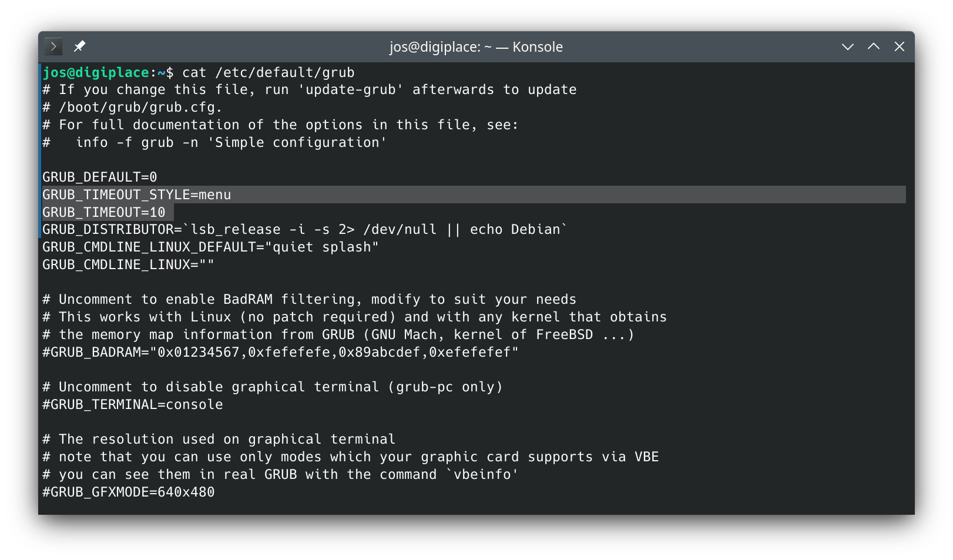Viewport: 953px width, 560px height.
Task: Click the highlighted GRUB_TIMEOUT_STYLE=menu line
Action: click(137, 195)
